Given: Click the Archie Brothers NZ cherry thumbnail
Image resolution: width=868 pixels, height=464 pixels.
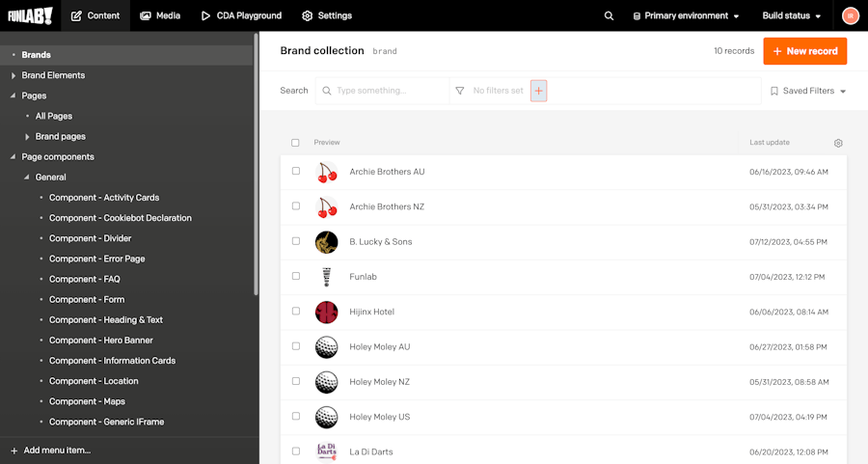Looking at the screenshot, I should (x=327, y=207).
